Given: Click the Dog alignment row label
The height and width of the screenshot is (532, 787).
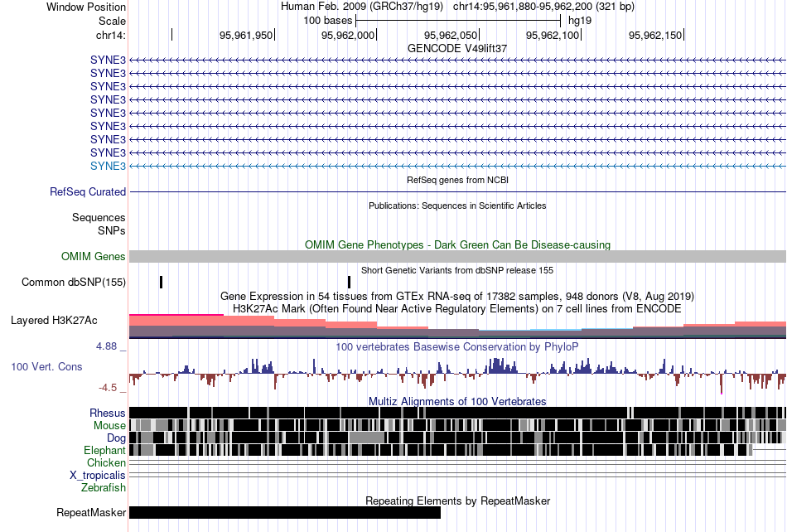Looking at the screenshot, I should [x=116, y=438].
